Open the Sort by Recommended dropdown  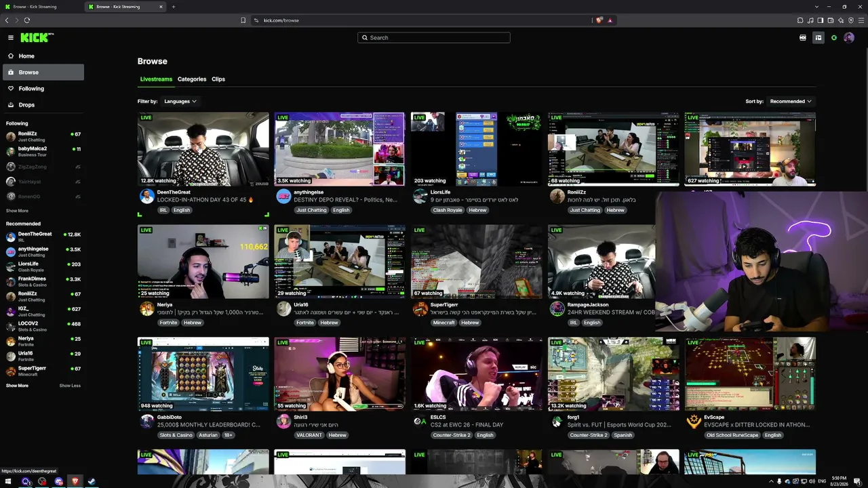point(791,102)
